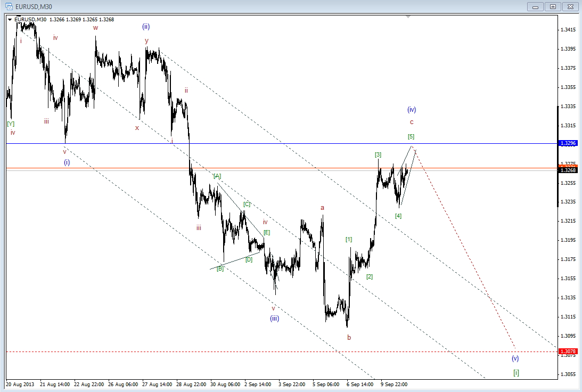Click the '20 Aug 2013' date label

[x=20, y=384]
